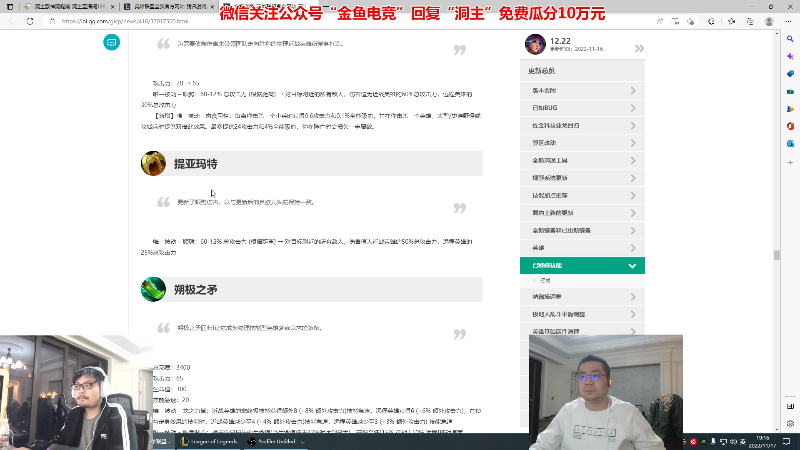Open Profile: Untitled taskbar window

tap(276, 441)
